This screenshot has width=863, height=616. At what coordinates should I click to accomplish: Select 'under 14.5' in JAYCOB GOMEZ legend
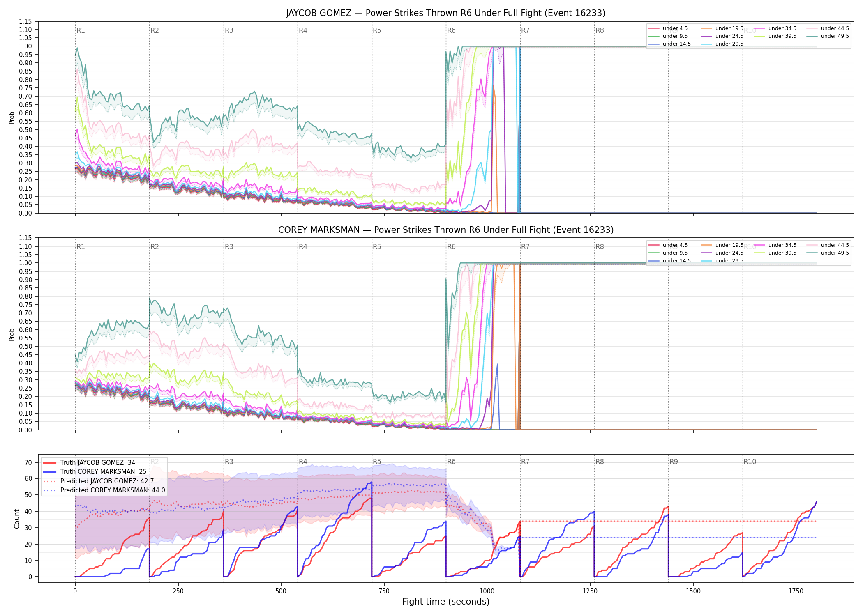coord(669,44)
